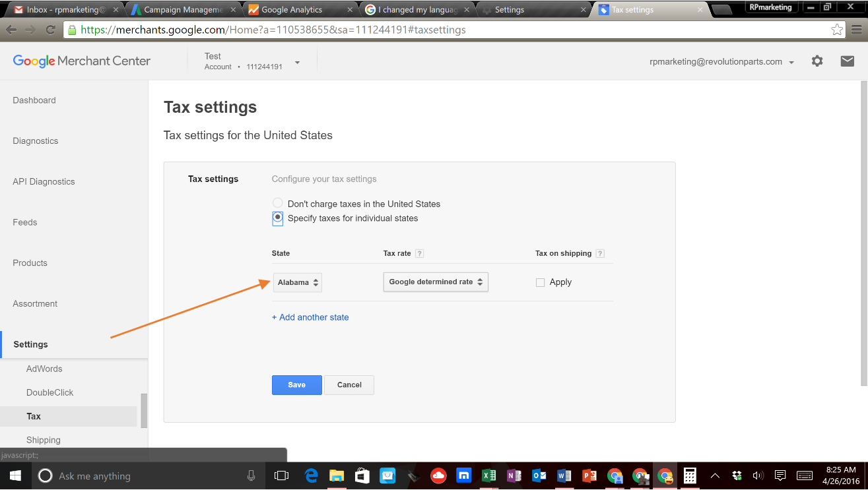Screen dimensions: 868x490
Task: Open Dashboard in the sidebar
Action: click(34, 100)
